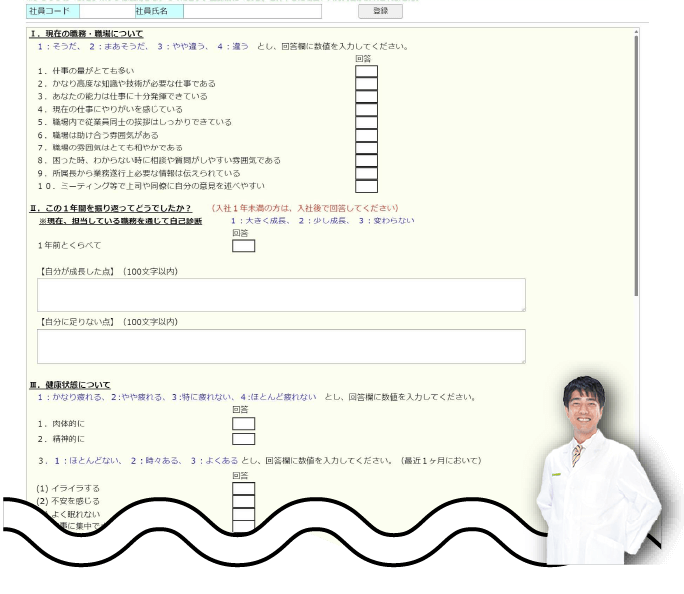684x594 pixels.
Task: Select answer box for question 5 挨拶
Action: click(x=366, y=123)
